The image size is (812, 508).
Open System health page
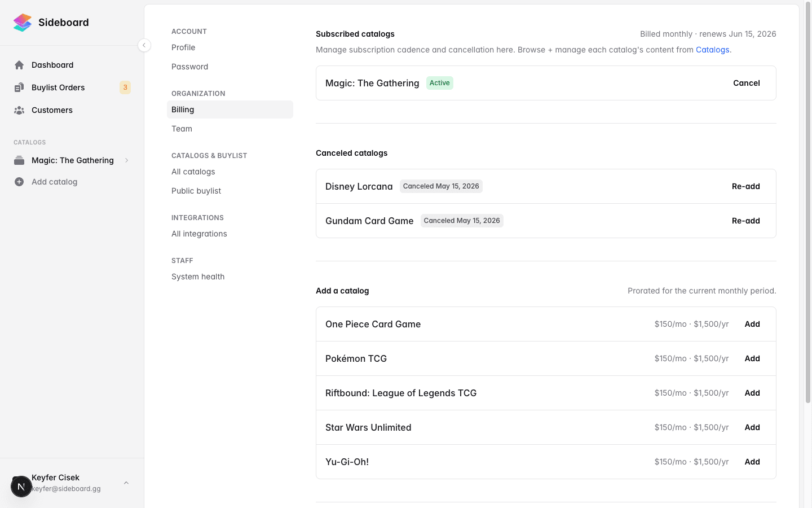tap(230, 277)
